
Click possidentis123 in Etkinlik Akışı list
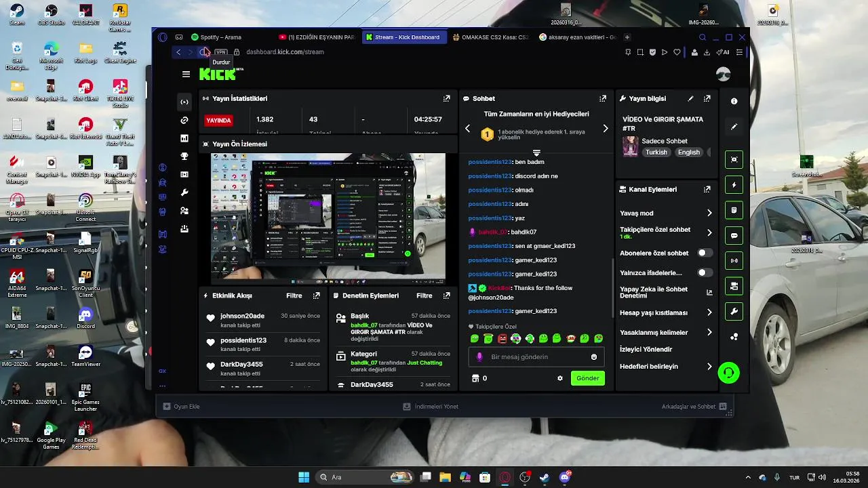(x=243, y=340)
